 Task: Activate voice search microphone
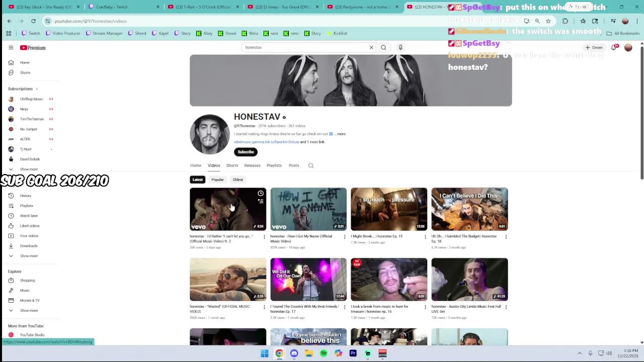400,47
